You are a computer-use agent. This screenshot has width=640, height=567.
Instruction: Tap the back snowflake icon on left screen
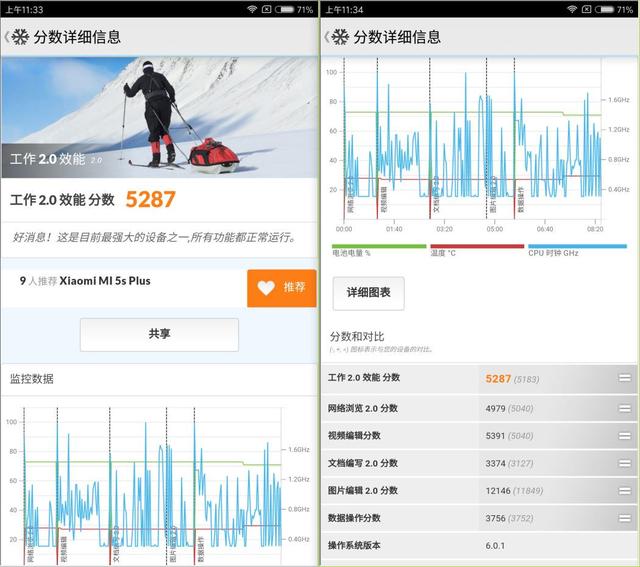pos(20,37)
